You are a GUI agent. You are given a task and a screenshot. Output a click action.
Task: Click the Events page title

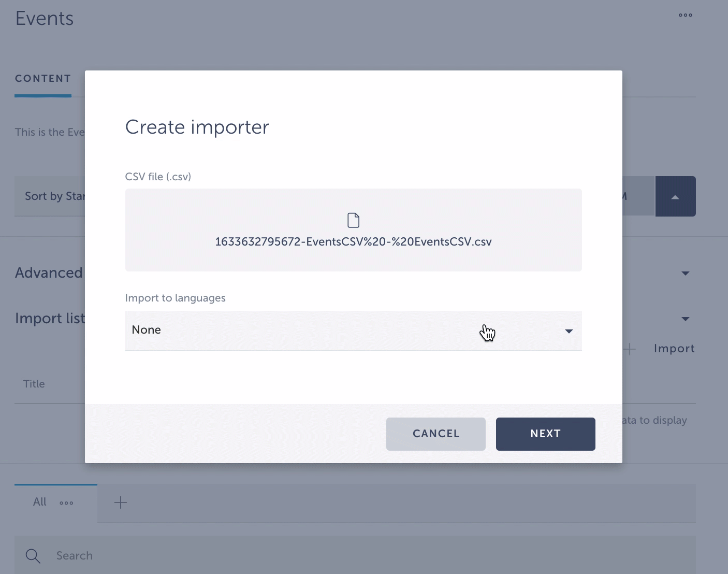(x=45, y=19)
